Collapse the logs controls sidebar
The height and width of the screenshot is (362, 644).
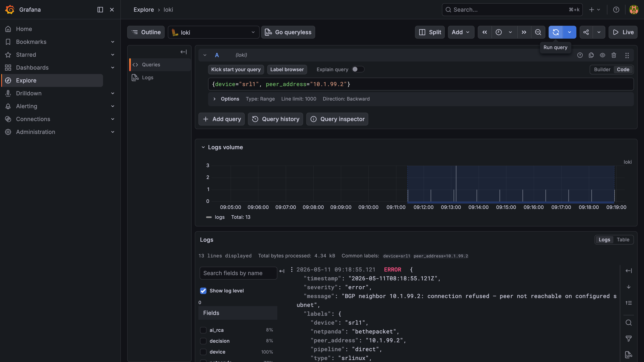point(629,271)
